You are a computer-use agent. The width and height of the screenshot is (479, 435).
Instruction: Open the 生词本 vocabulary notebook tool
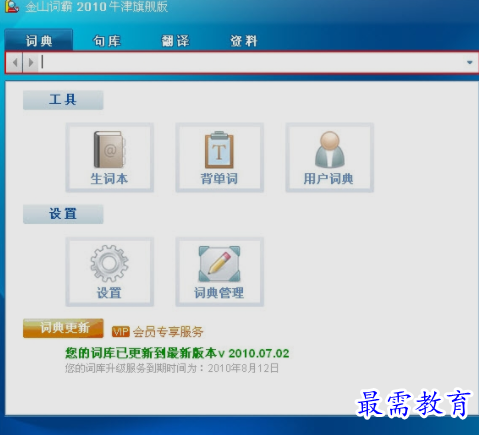[x=109, y=158]
